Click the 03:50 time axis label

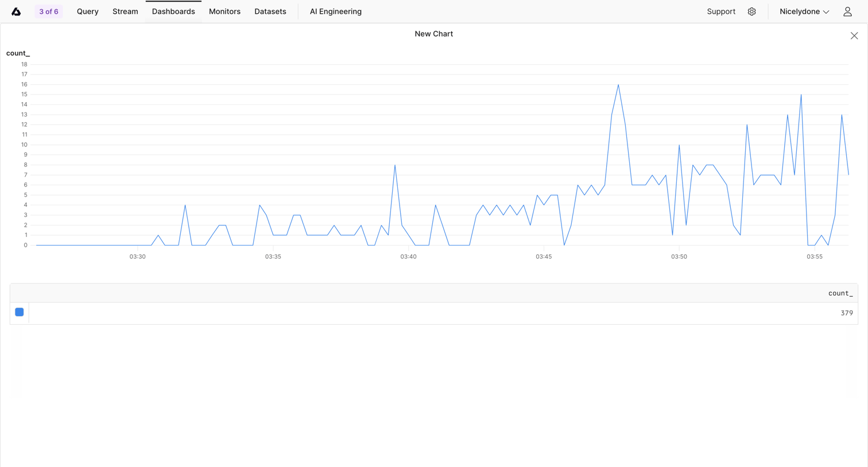coord(679,256)
